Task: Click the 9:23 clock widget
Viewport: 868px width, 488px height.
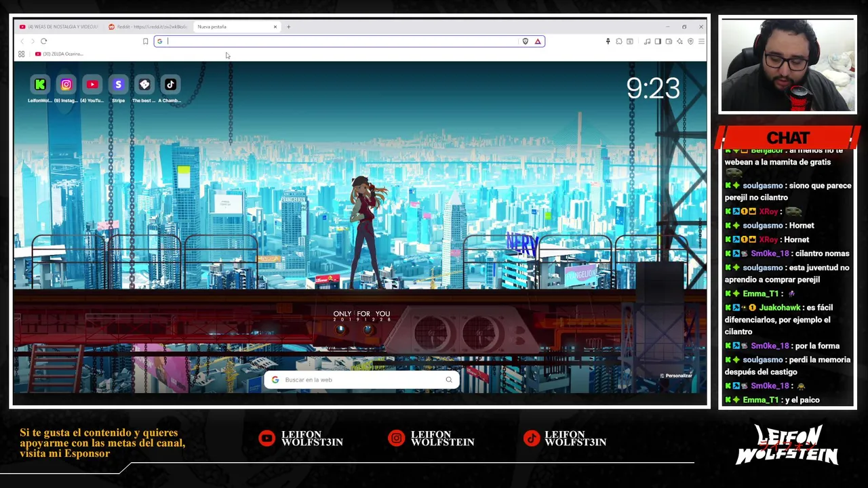Action: [x=652, y=88]
